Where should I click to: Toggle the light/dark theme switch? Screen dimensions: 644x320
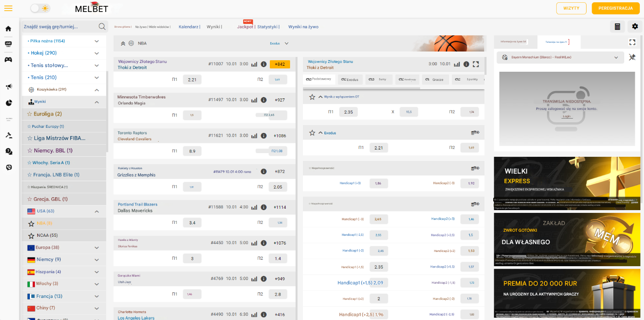pos(40,8)
